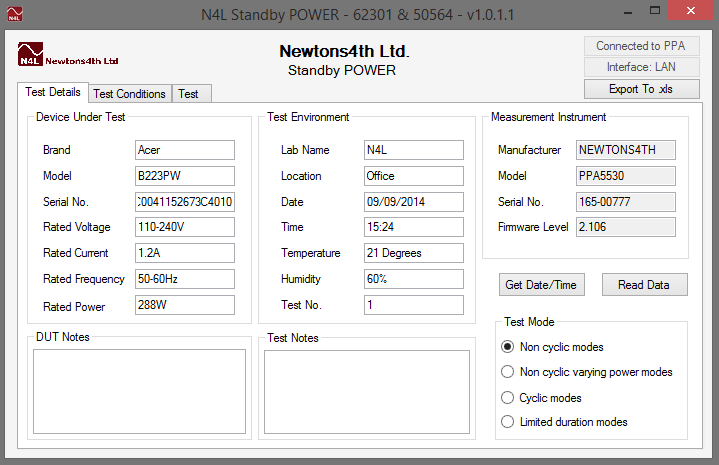The image size is (719, 465).
Task: Click the Location field showing Office
Action: [414, 176]
